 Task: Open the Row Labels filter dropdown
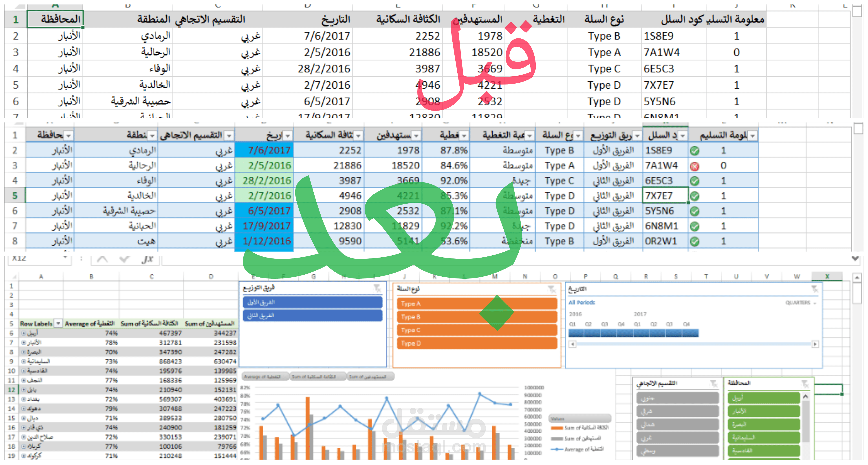point(58,324)
